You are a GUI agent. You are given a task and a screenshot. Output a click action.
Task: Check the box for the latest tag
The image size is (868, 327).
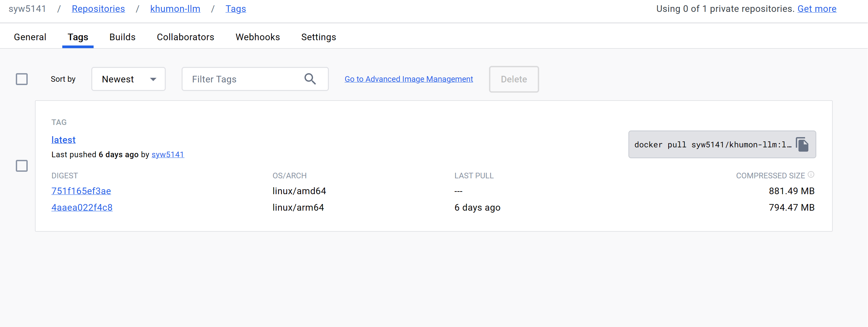(22, 166)
